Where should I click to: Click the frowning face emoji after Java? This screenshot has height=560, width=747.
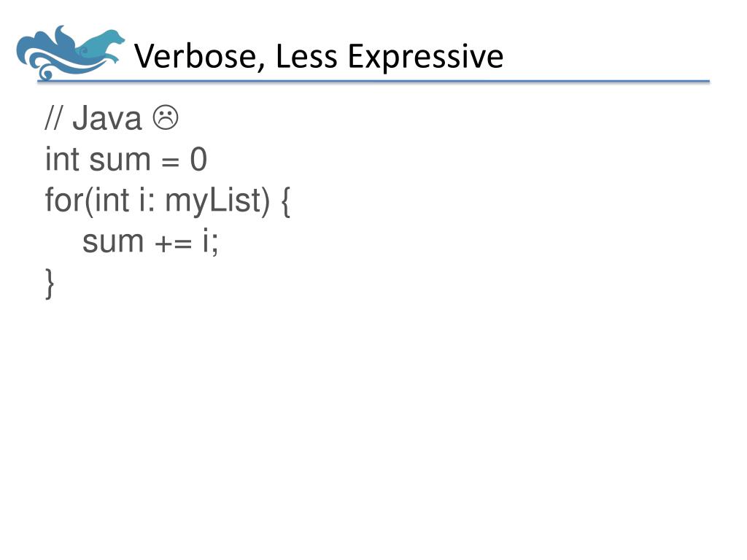[166, 117]
